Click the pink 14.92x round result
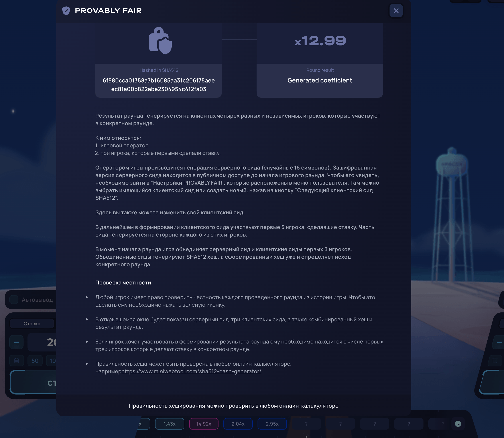The width and height of the screenshot is (504, 438). [204, 424]
